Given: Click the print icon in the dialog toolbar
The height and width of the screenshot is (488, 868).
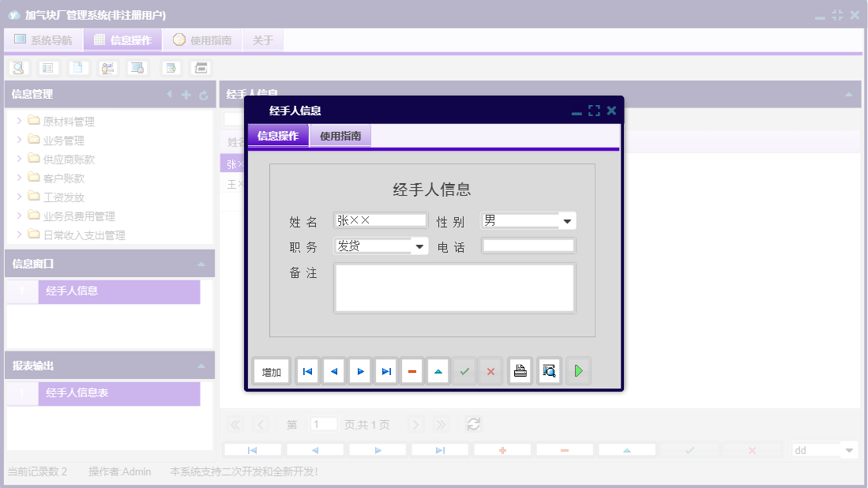Looking at the screenshot, I should tap(520, 371).
